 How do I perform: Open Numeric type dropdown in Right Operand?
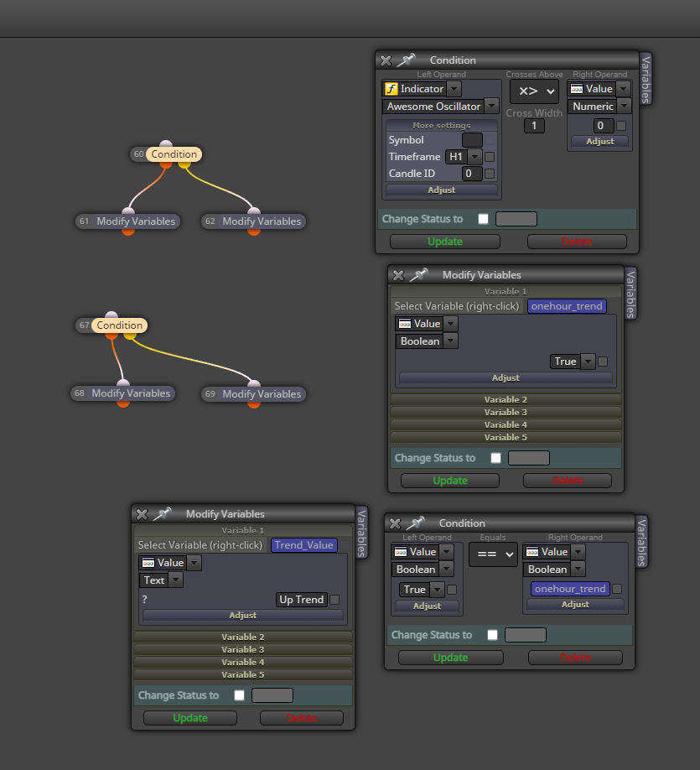624,106
